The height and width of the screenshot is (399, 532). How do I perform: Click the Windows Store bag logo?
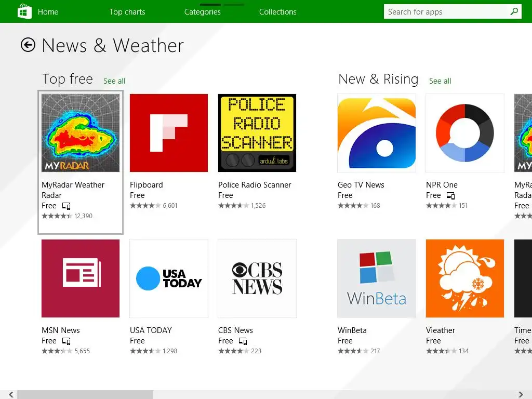click(24, 11)
